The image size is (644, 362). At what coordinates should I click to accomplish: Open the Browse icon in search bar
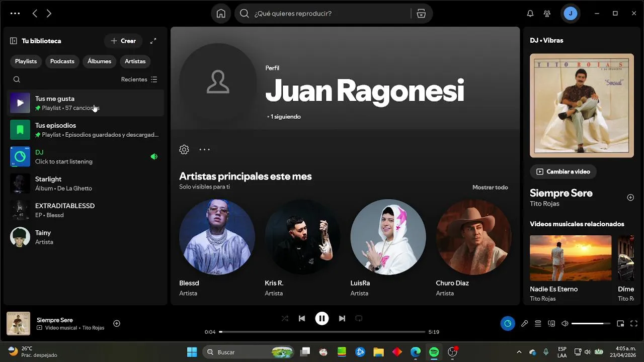(x=421, y=14)
